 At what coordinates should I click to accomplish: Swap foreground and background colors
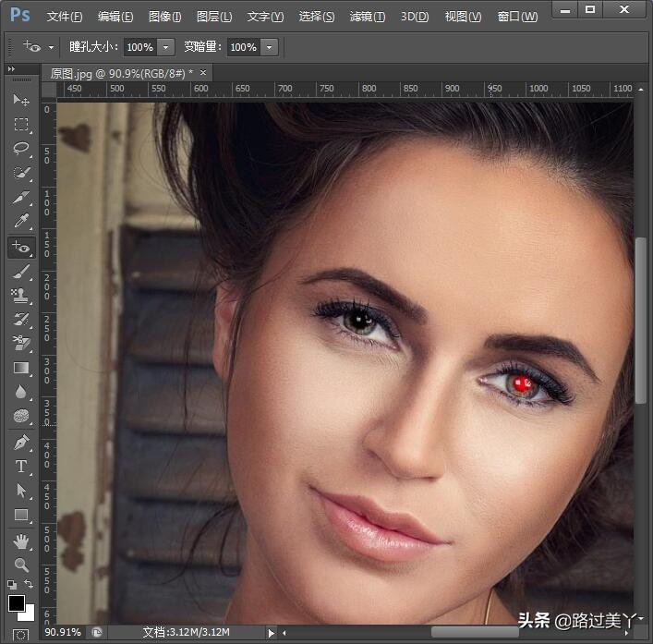pyautogui.click(x=29, y=584)
